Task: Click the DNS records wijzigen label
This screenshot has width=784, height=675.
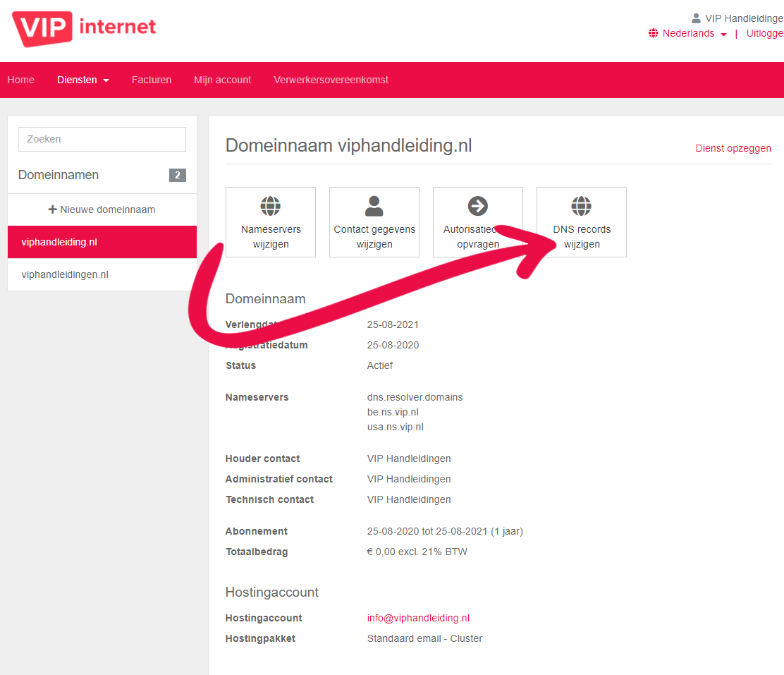Action: pyautogui.click(x=582, y=237)
